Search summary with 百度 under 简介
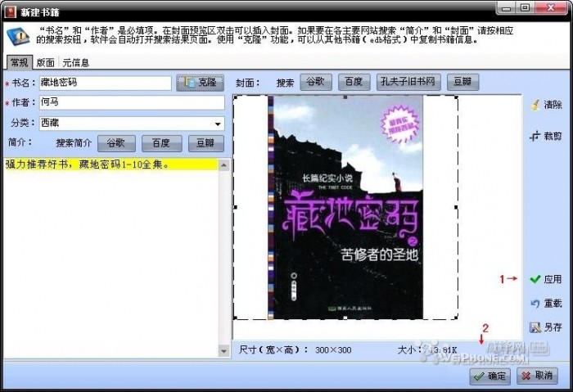This screenshot has height=392, width=573. 161,143
